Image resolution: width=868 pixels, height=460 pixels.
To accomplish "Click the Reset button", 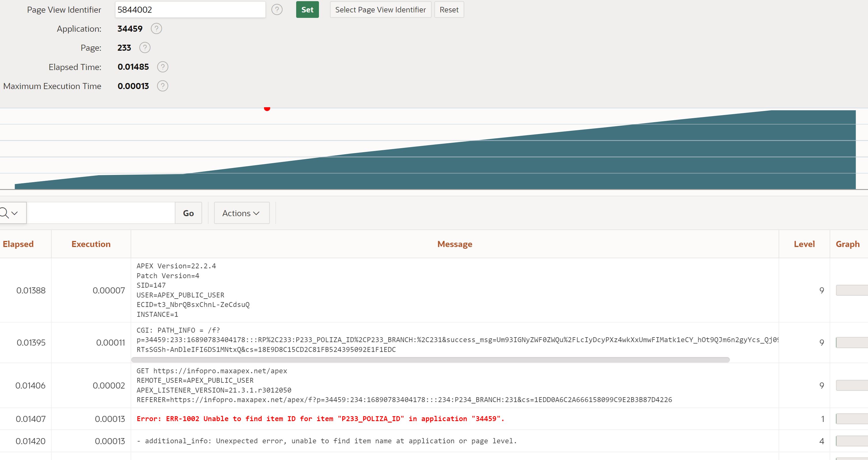I will 449,10.
